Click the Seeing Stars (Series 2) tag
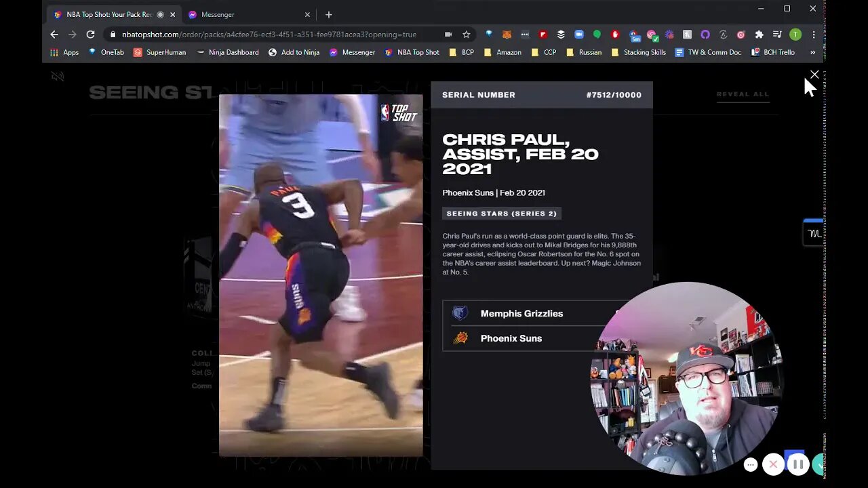Image resolution: width=868 pixels, height=488 pixels. click(502, 213)
